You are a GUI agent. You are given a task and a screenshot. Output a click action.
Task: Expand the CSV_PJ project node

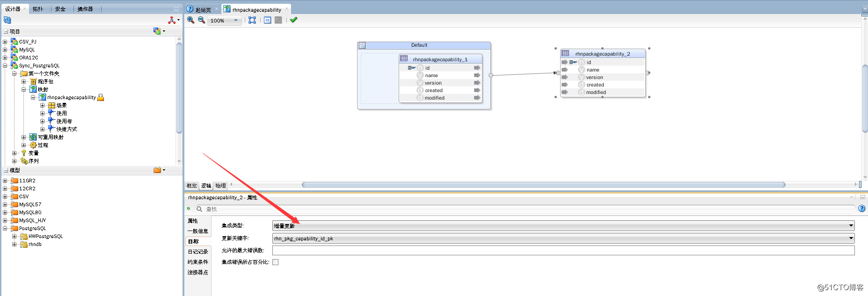point(5,42)
